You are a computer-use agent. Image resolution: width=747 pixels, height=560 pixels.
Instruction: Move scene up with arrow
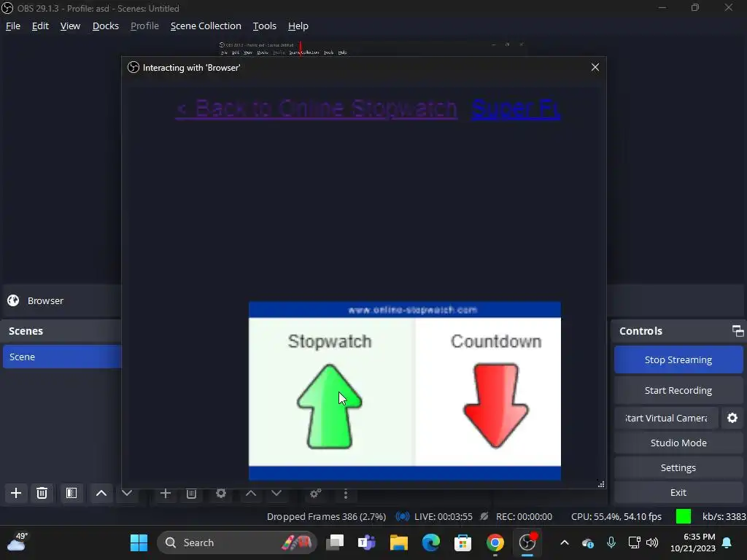coord(101,493)
